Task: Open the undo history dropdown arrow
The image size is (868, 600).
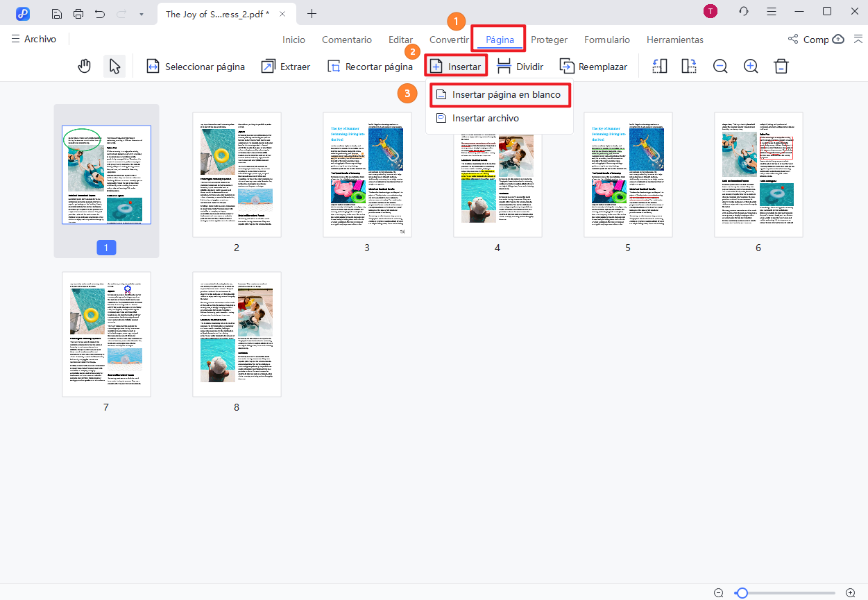Action: pyautogui.click(x=144, y=12)
